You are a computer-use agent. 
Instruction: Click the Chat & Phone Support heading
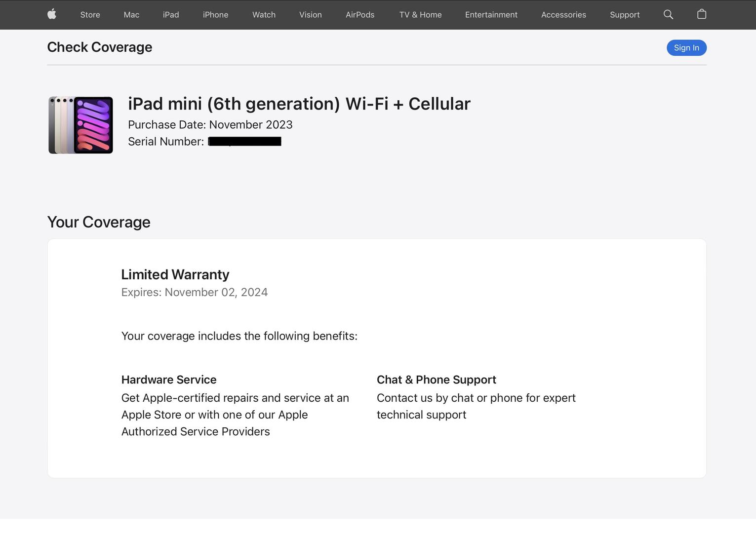[437, 380]
